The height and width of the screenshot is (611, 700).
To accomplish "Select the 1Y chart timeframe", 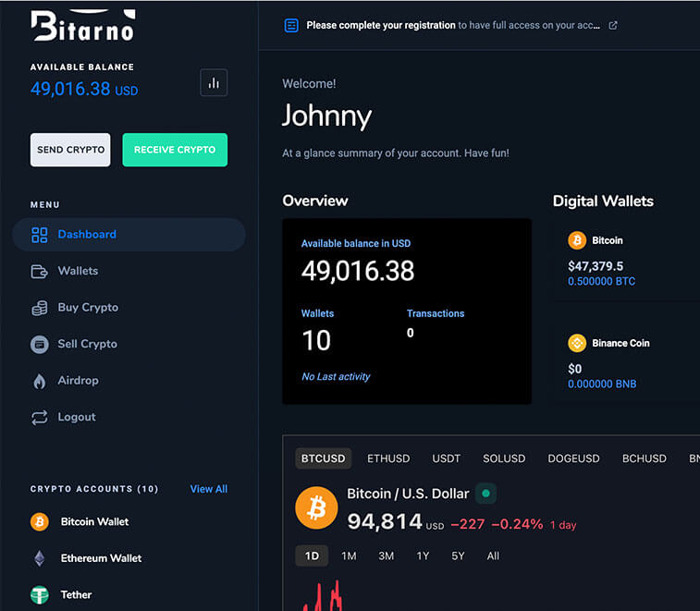I will (x=423, y=556).
